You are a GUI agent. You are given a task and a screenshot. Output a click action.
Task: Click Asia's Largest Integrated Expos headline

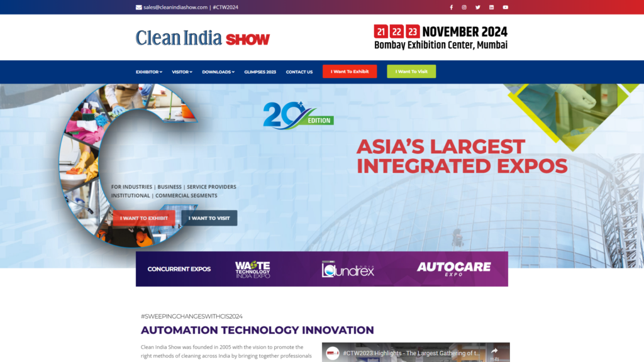462,156
